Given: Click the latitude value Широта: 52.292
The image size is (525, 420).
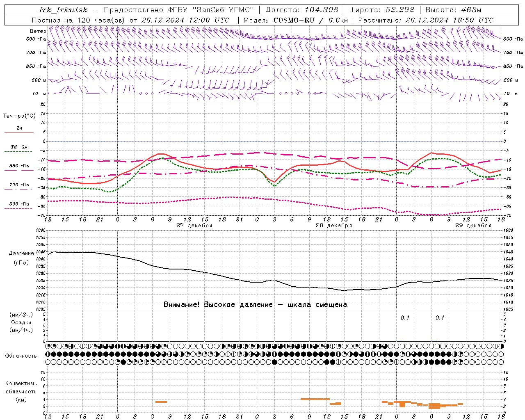Looking at the screenshot, I should [x=382, y=10].
